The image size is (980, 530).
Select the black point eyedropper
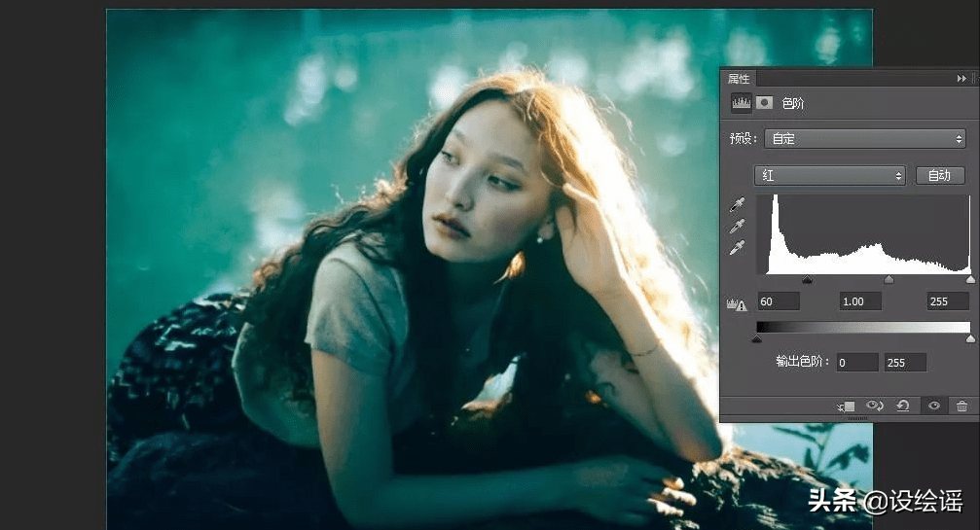[x=738, y=205]
